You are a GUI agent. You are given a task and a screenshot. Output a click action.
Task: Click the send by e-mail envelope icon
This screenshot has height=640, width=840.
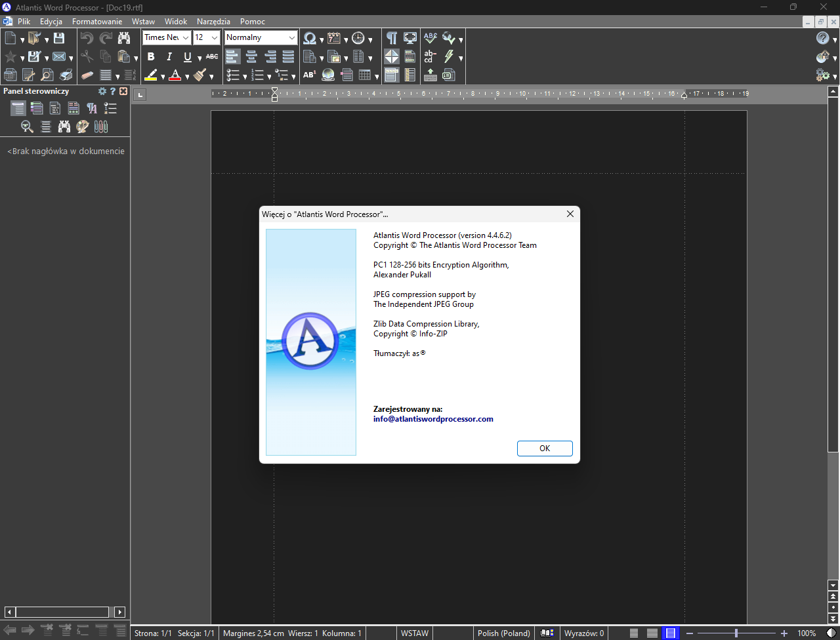point(59,57)
